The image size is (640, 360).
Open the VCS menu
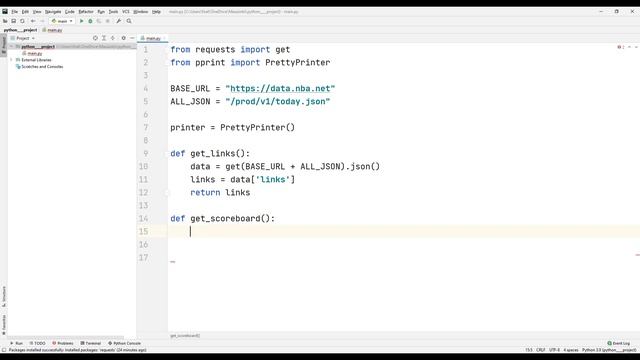click(126, 12)
